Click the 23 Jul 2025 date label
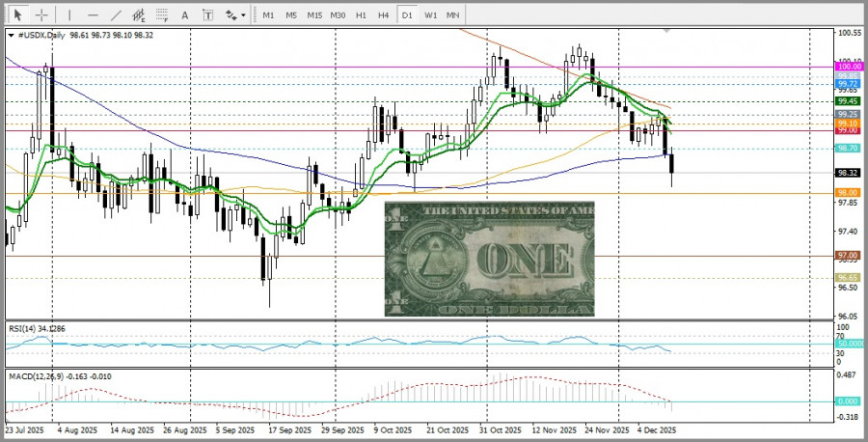 [x=25, y=429]
